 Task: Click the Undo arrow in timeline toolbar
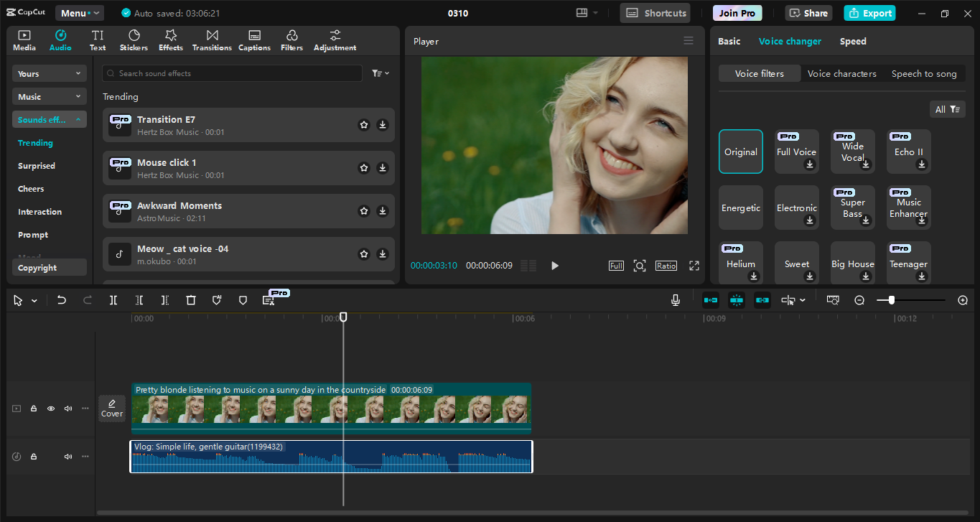pos(62,300)
